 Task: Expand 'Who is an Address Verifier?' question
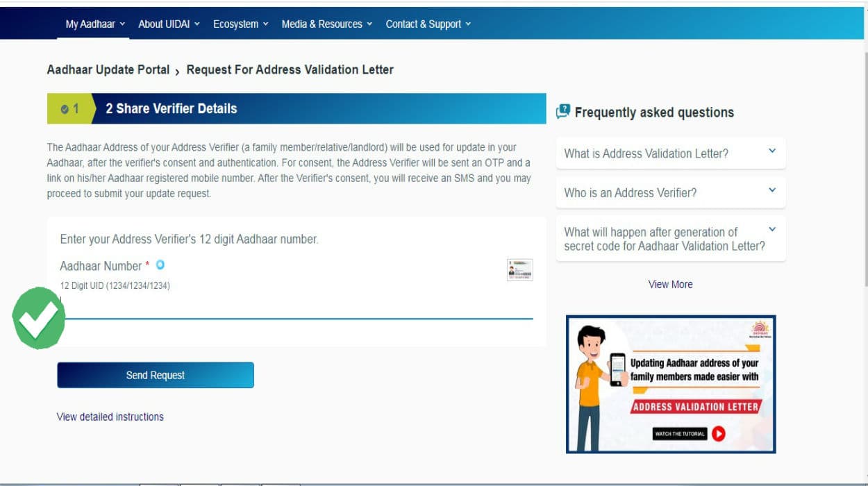click(x=670, y=193)
